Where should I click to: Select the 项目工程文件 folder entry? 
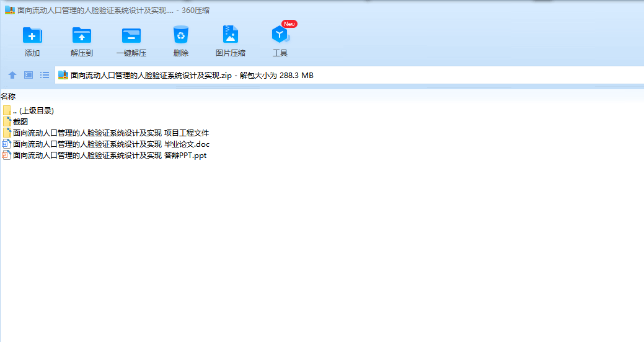pos(106,133)
